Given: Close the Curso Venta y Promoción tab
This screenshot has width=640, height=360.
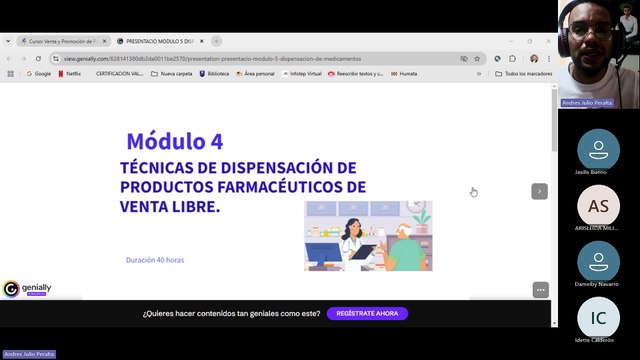Looking at the screenshot, I should pos(104,41).
